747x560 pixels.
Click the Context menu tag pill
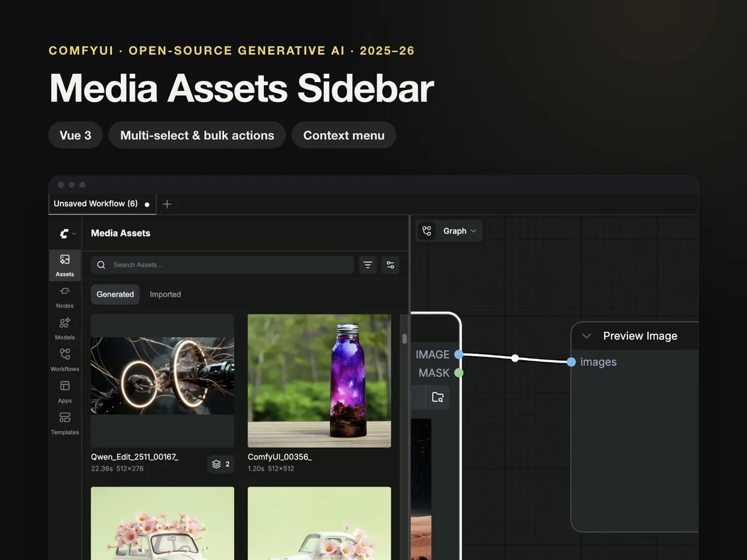click(344, 135)
